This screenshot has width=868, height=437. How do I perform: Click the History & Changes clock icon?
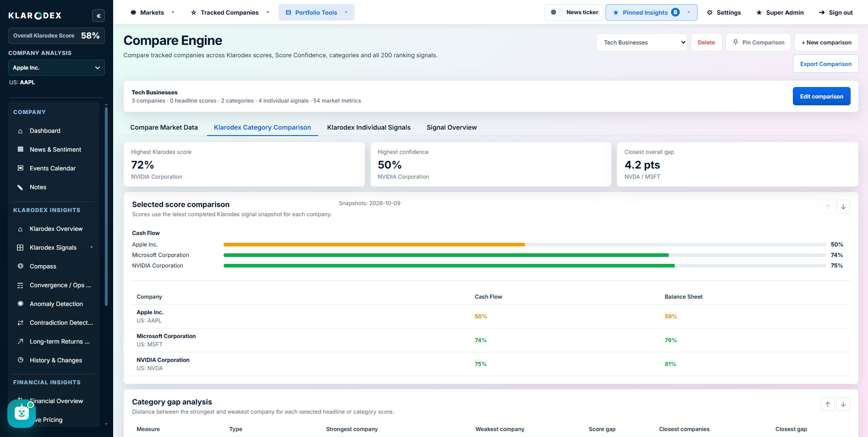coord(20,360)
